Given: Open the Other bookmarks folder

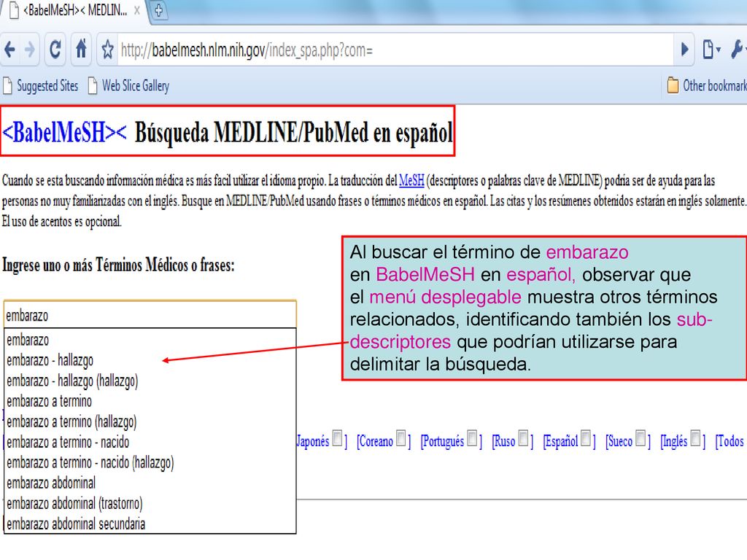Looking at the screenshot, I should click(707, 86).
